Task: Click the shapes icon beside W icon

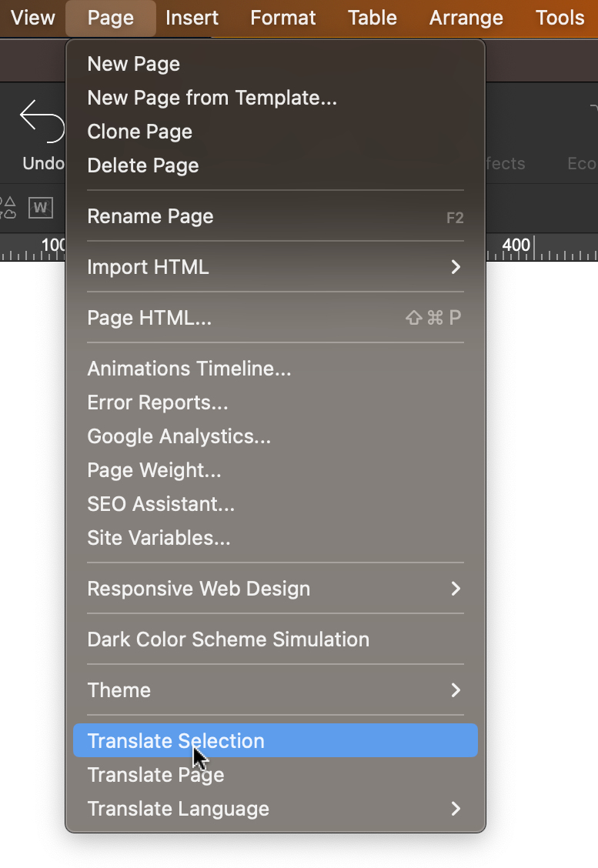Action: pos(8,207)
